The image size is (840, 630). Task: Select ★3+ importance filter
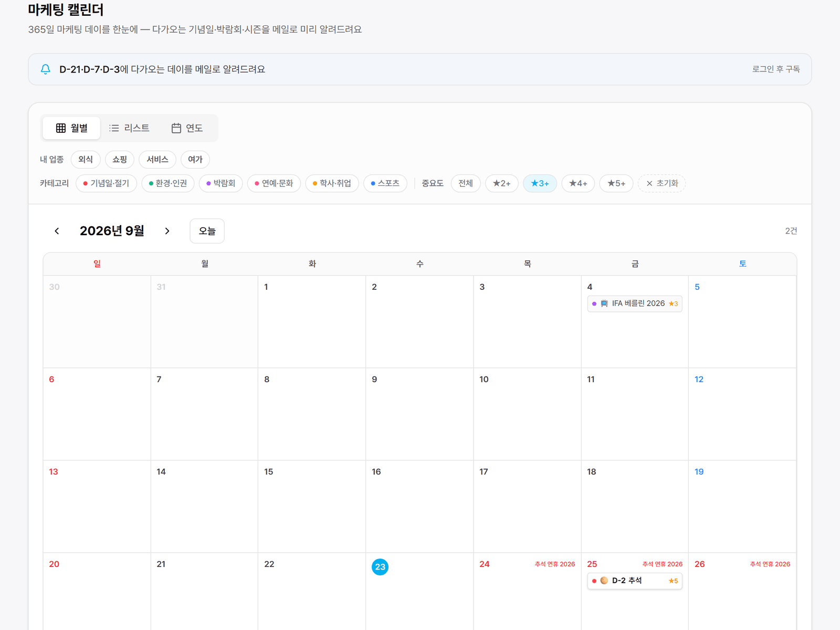pos(540,183)
